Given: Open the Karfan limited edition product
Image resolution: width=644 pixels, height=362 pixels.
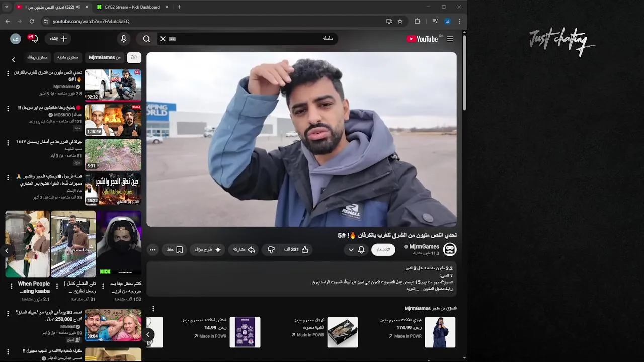Looking at the screenshot, I should (x=343, y=332).
